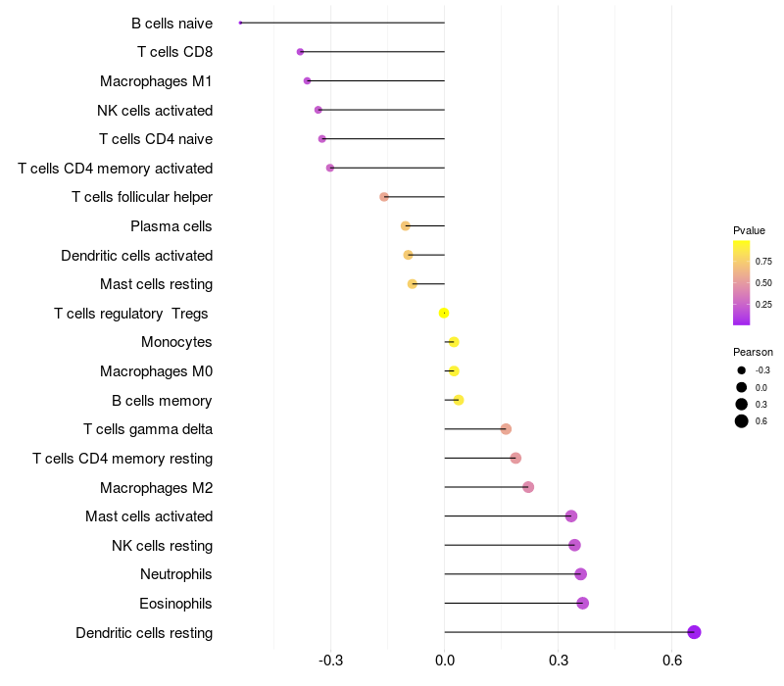Click the Monocytes axis label

coord(176,342)
